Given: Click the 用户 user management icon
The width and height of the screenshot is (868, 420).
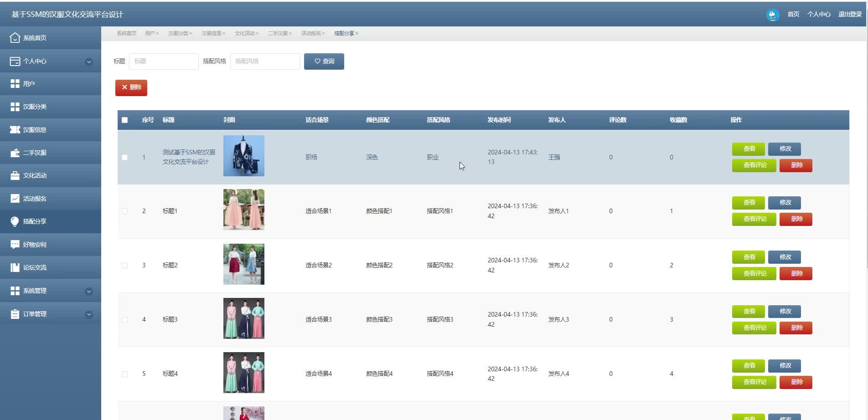Looking at the screenshot, I should click(15, 84).
